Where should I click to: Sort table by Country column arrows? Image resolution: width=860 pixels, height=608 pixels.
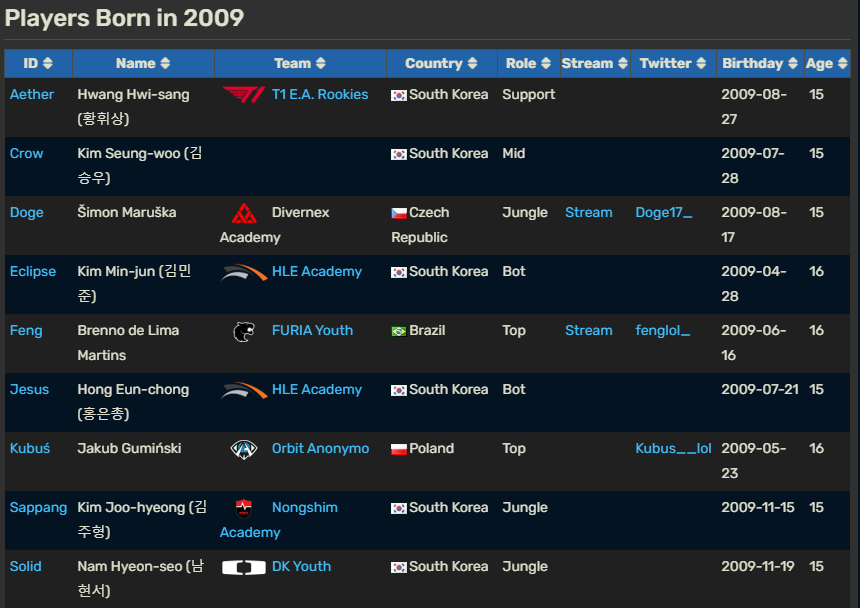[472, 64]
